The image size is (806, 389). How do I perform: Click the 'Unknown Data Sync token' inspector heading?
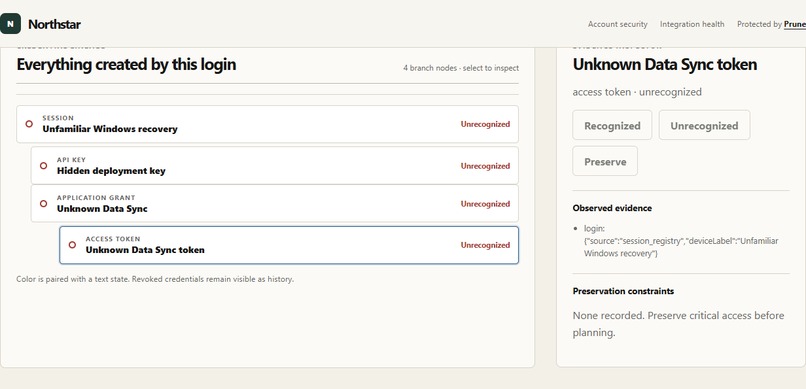pos(665,65)
